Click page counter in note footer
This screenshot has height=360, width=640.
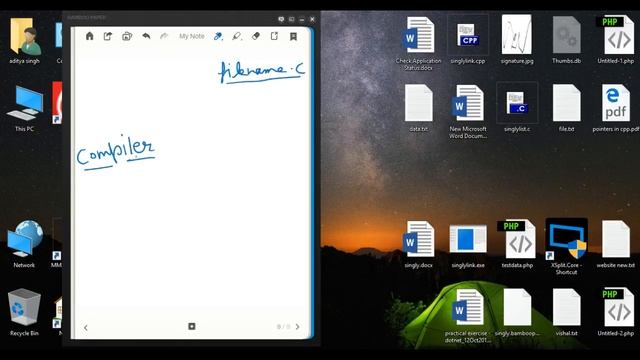[x=283, y=327]
